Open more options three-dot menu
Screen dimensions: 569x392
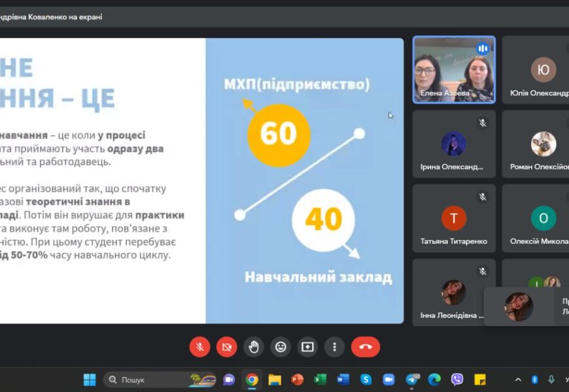tap(334, 347)
